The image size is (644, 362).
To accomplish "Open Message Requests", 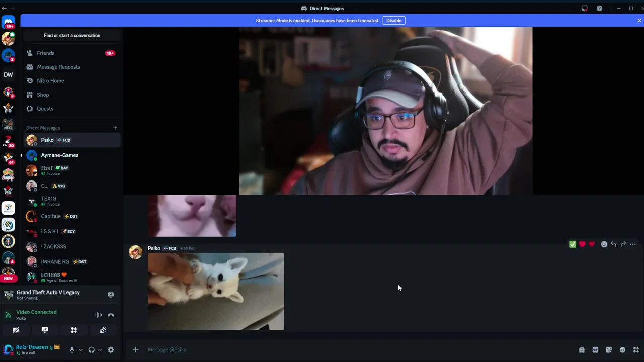I will click(x=72, y=67).
